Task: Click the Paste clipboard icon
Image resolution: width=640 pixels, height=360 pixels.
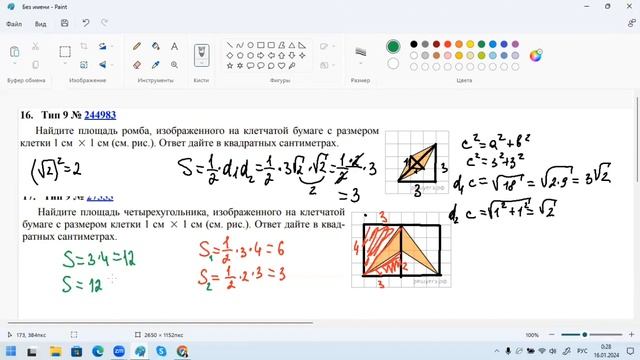Action: point(14,51)
